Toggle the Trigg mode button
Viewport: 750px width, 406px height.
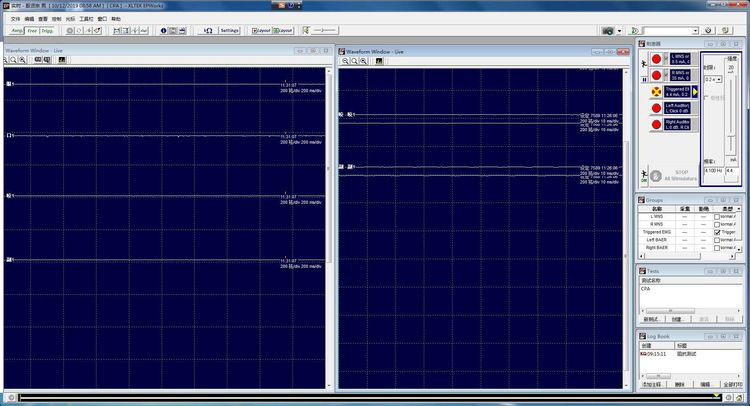[x=47, y=31]
